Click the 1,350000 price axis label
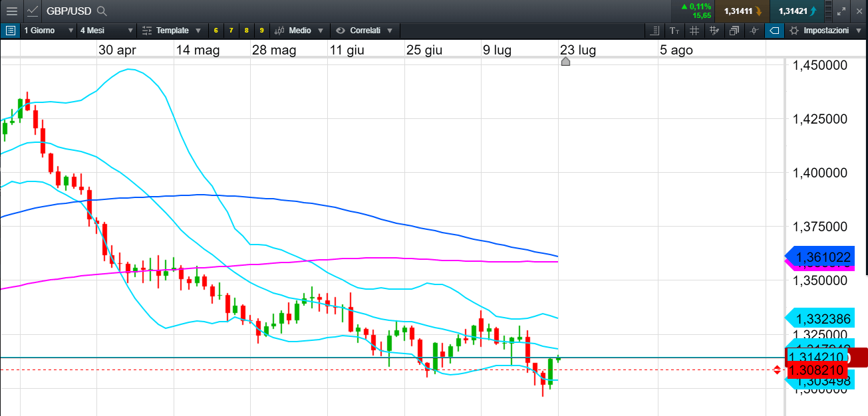The image size is (868, 416). pos(821,280)
